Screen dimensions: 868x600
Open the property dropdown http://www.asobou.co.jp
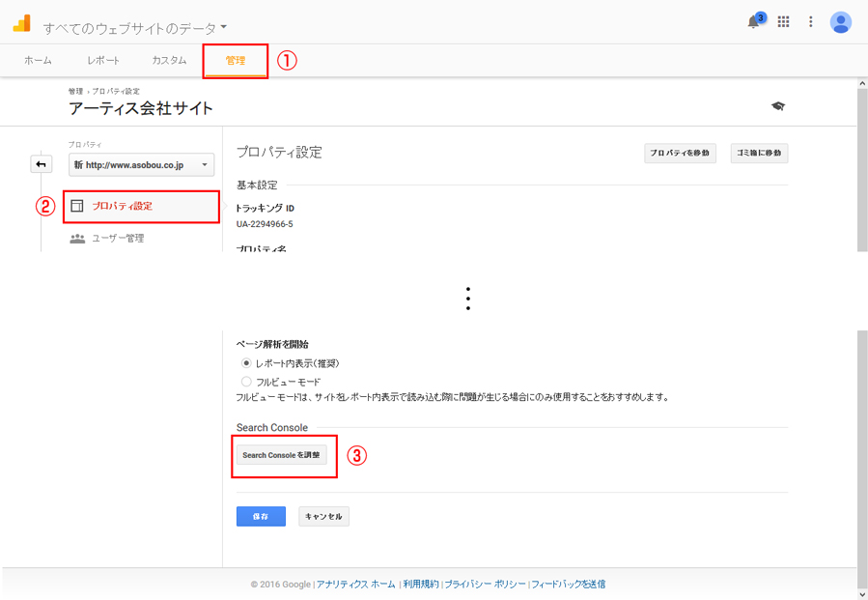(141, 164)
